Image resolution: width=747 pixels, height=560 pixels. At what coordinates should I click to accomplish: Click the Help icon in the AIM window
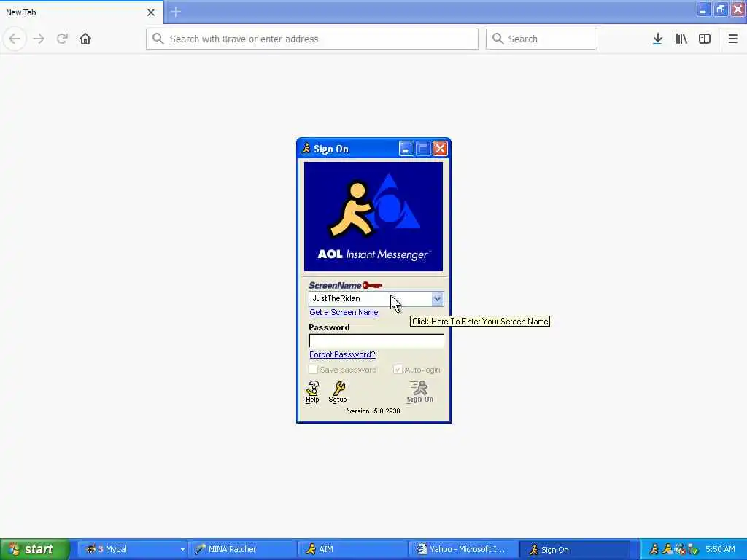point(312,392)
